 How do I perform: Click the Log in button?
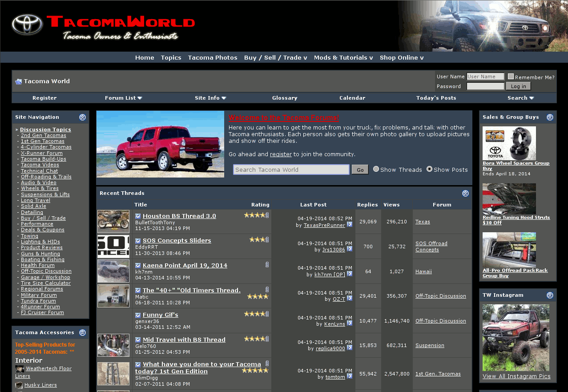[518, 86]
